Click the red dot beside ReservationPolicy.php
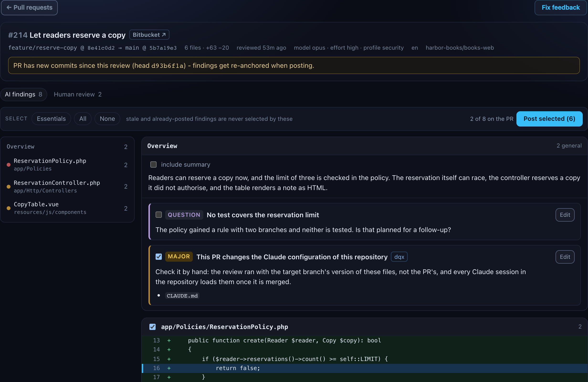Viewport: 588px width, 382px height. [x=8, y=165]
